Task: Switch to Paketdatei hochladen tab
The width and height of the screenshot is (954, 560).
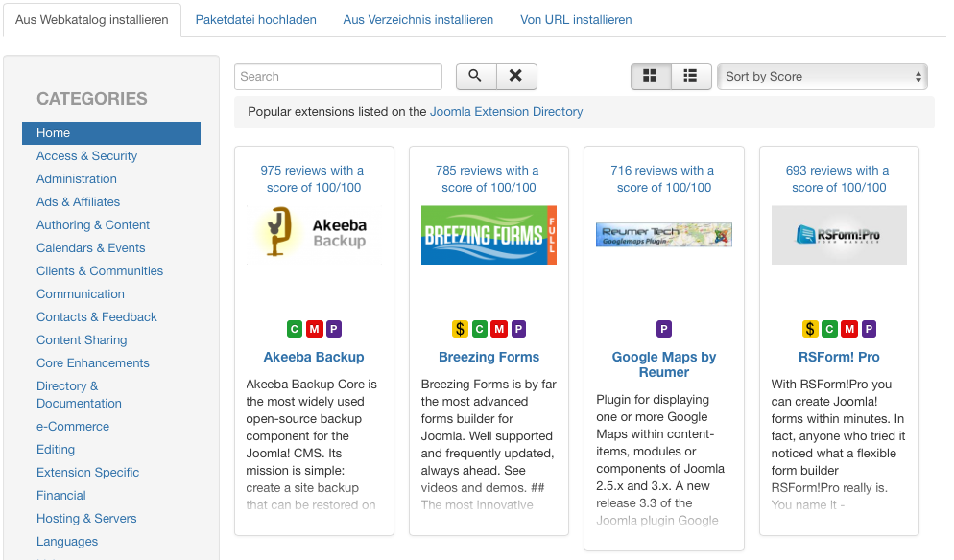Action: coord(255,20)
